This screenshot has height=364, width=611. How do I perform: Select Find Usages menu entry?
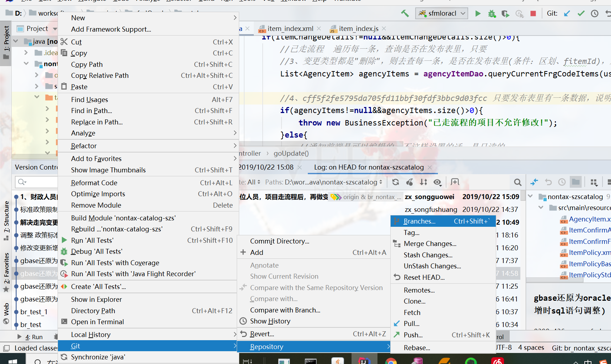[x=149, y=100]
